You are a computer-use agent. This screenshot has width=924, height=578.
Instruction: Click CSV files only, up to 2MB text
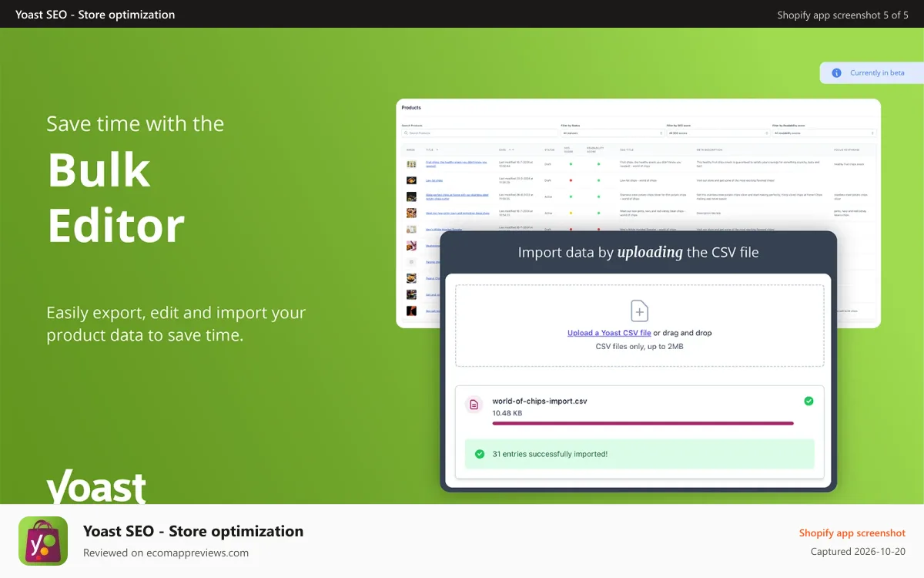639,347
